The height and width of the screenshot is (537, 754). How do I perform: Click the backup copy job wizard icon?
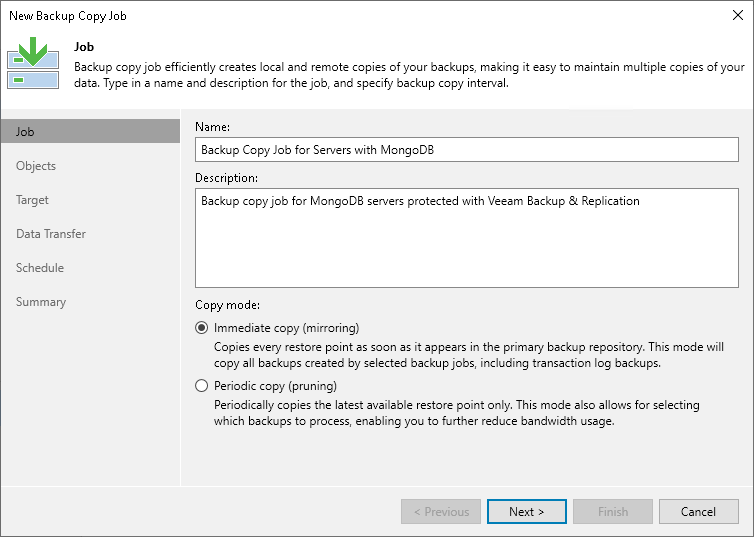35,64
